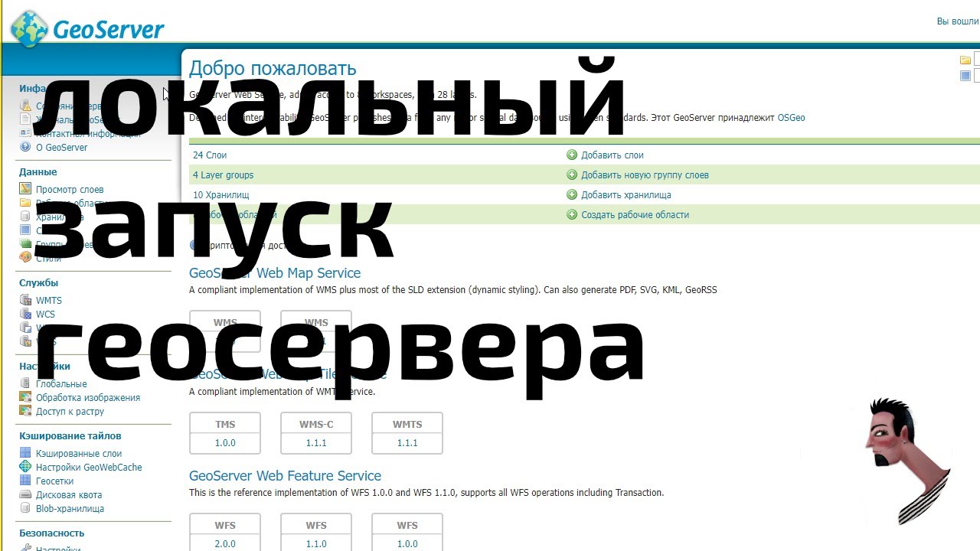
Task: Click the Вы вошли text in header
Action: tap(958, 21)
